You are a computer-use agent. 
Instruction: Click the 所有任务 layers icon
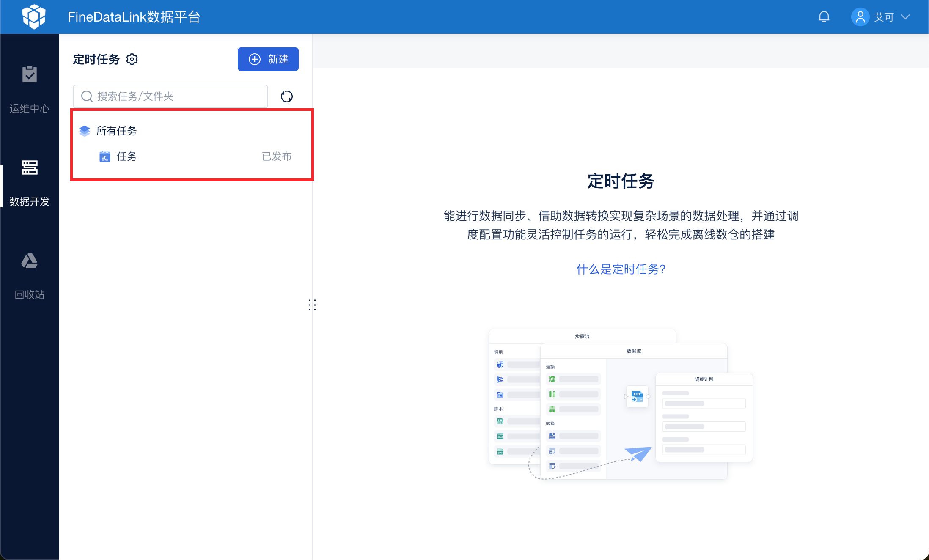(x=85, y=131)
